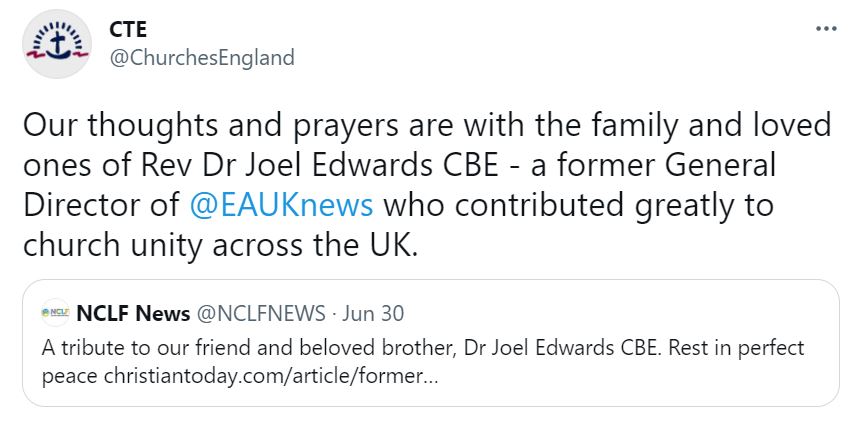848x427 pixels.
Task: Open the more options ellipsis menu
Action: (825, 28)
